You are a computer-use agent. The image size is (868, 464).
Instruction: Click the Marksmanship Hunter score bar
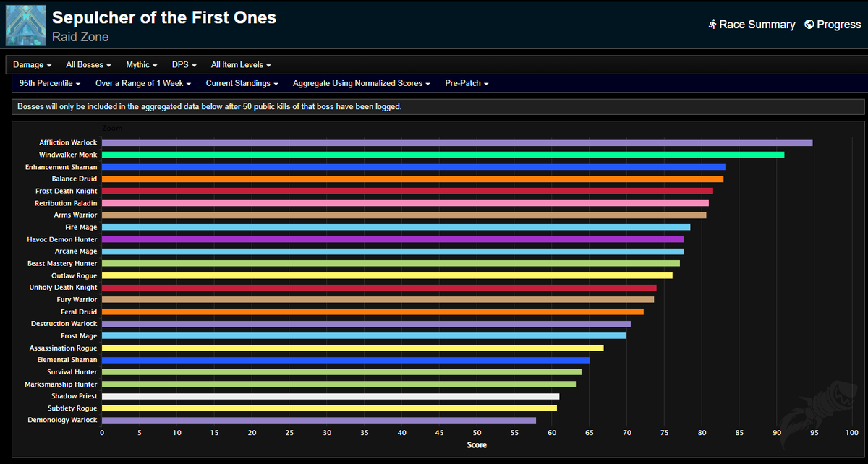click(339, 384)
